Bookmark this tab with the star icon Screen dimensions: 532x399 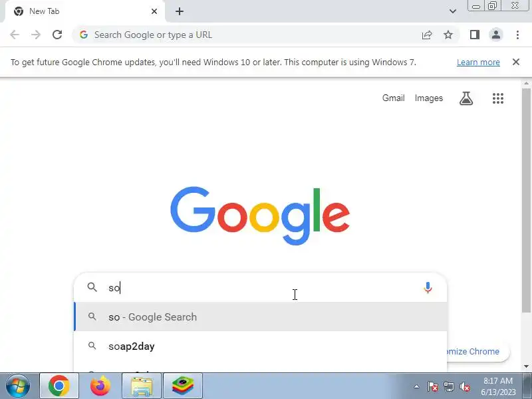tap(448, 35)
